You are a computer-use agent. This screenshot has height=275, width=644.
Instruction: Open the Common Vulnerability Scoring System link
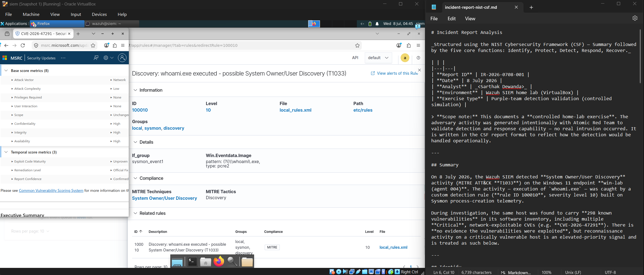[51, 190]
